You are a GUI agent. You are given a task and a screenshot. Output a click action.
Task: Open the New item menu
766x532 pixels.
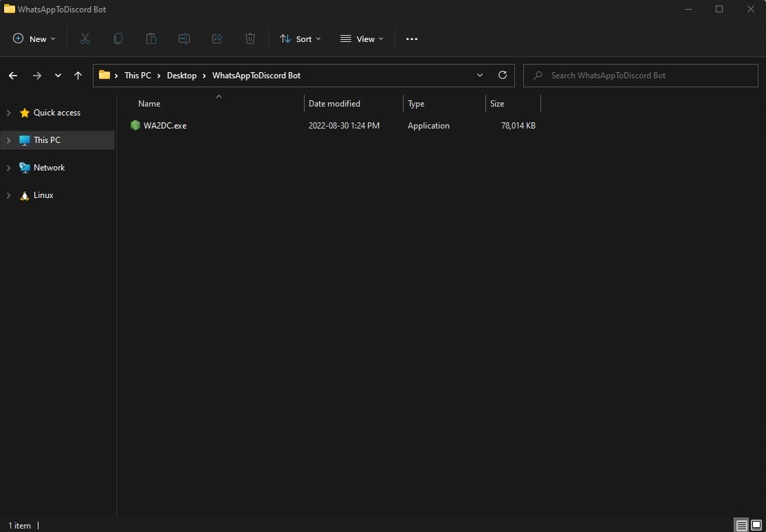point(34,39)
